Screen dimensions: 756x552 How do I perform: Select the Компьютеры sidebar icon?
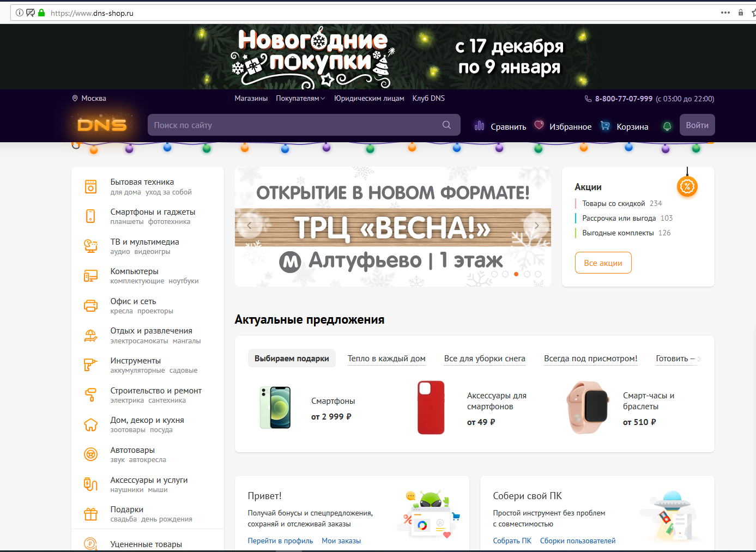pyautogui.click(x=90, y=275)
